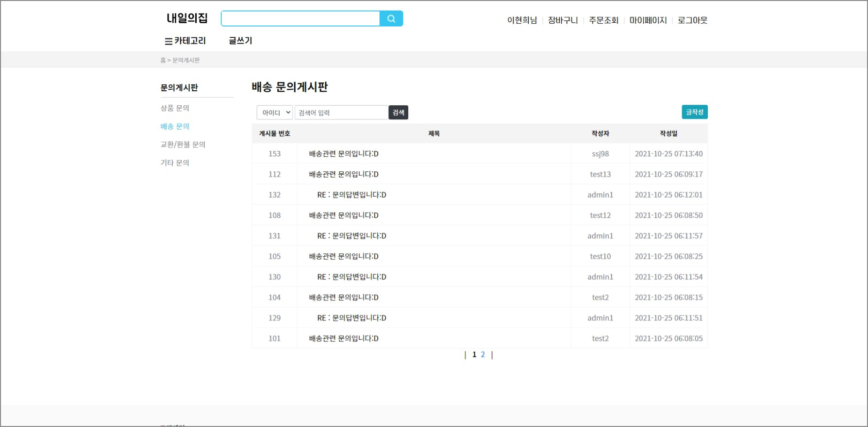Open reply post 132 RE : 문의답변입니다:D

pos(352,195)
